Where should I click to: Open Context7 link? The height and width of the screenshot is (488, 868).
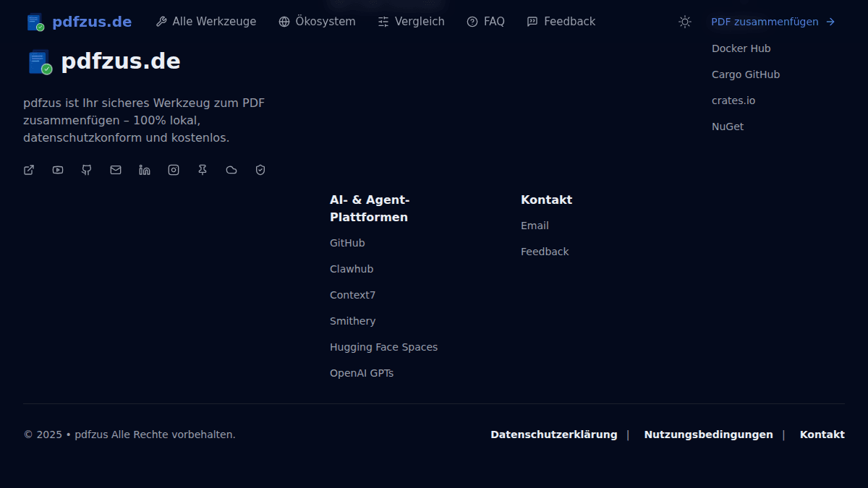(353, 295)
